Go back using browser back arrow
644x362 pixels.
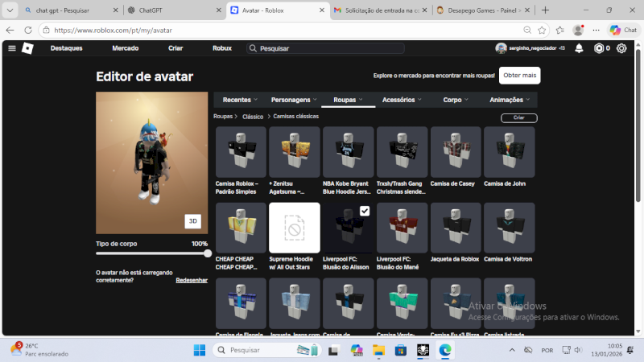coord(10,30)
